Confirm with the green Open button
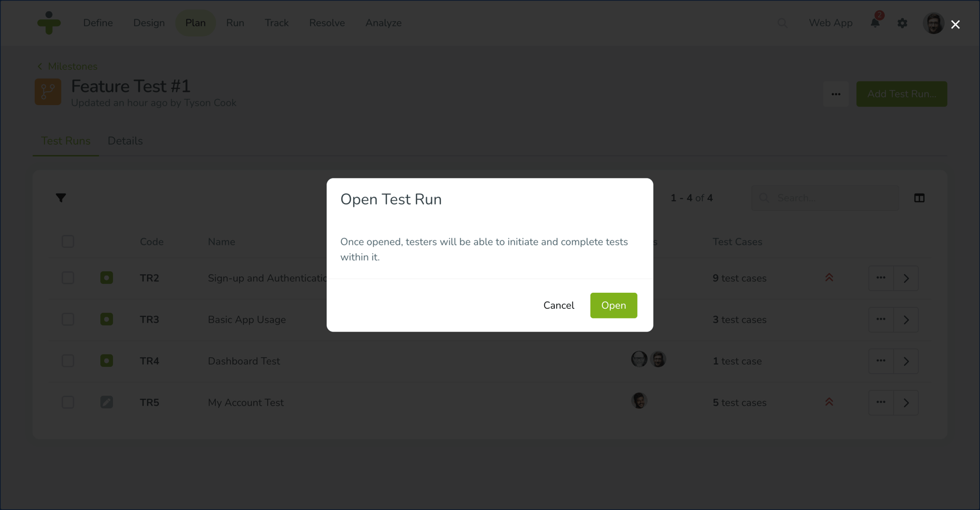 pyautogui.click(x=613, y=305)
